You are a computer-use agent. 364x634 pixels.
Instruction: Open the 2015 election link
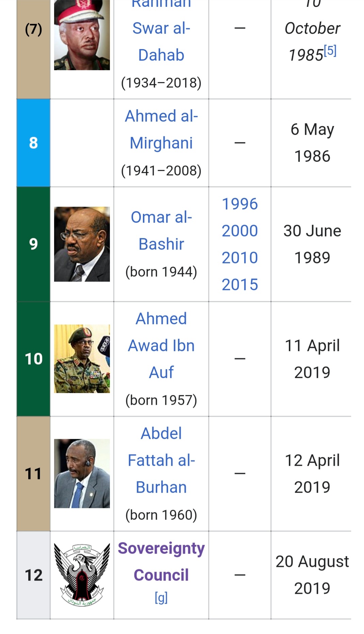pyautogui.click(x=240, y=285)
